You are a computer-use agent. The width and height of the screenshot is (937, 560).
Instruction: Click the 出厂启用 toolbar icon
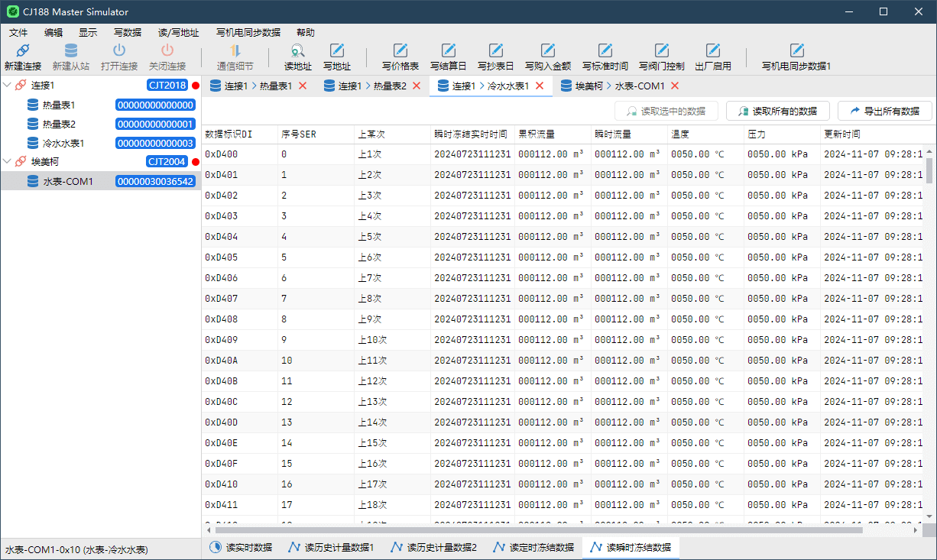point(713,50)
